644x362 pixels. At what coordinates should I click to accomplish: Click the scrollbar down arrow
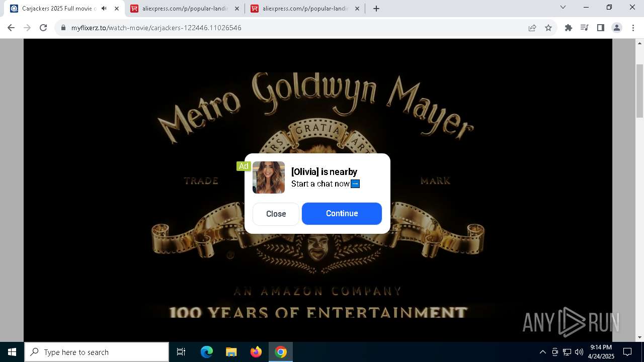click(x=639, y=337)
